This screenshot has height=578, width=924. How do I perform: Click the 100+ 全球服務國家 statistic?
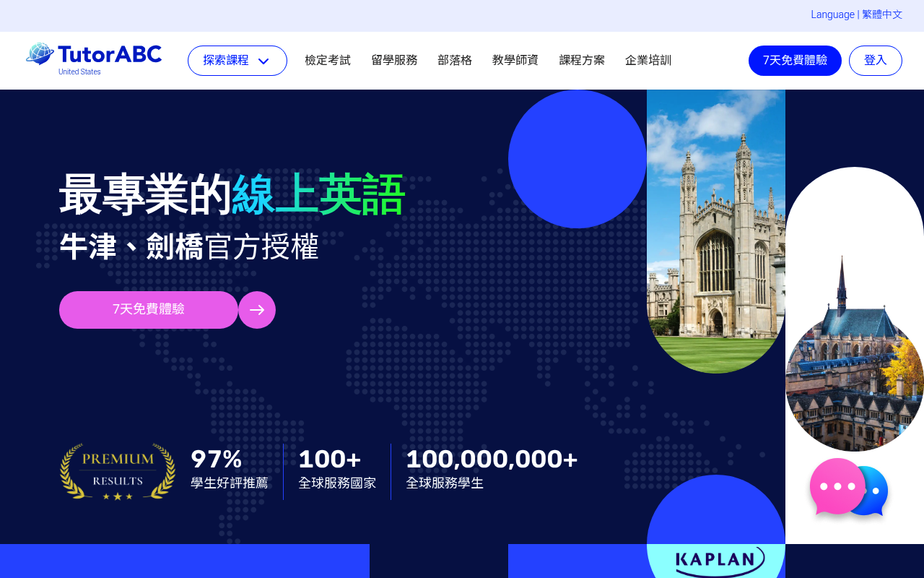click(x=337, y=469)
